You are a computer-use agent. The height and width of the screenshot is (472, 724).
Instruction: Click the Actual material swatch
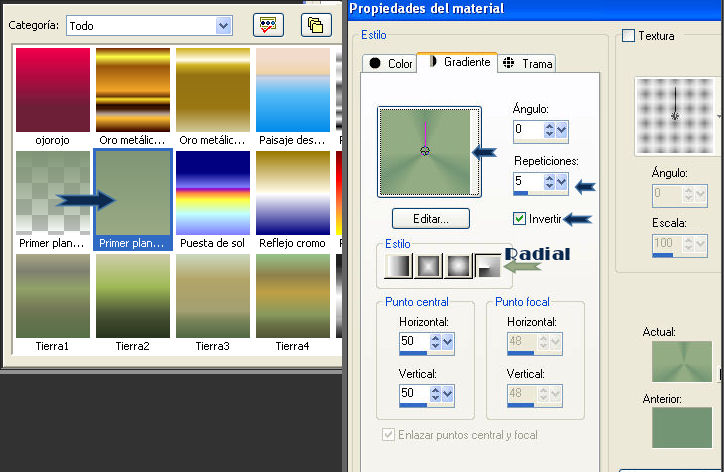[x=682, y=361]
